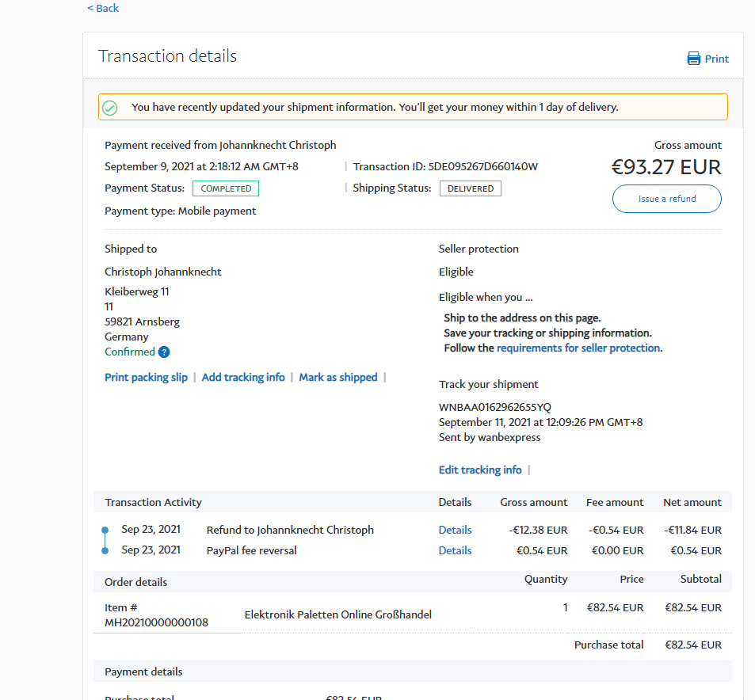Select Add tracking info link
Image resolution: width=755 pixels, height=700 pixels.
(x=243, y=378)
